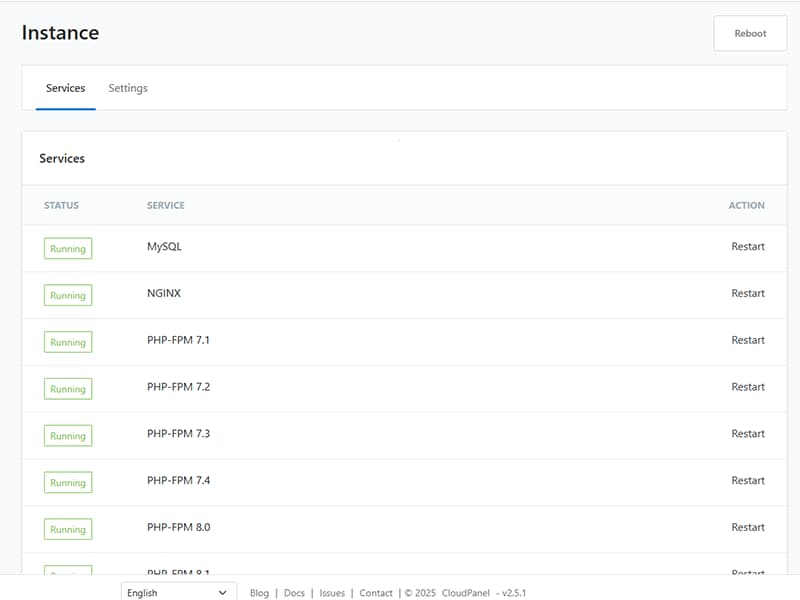This screenshot has width=800, height=600.
Task: Click the SERVICE column header
Action: [x=165, y=206]
